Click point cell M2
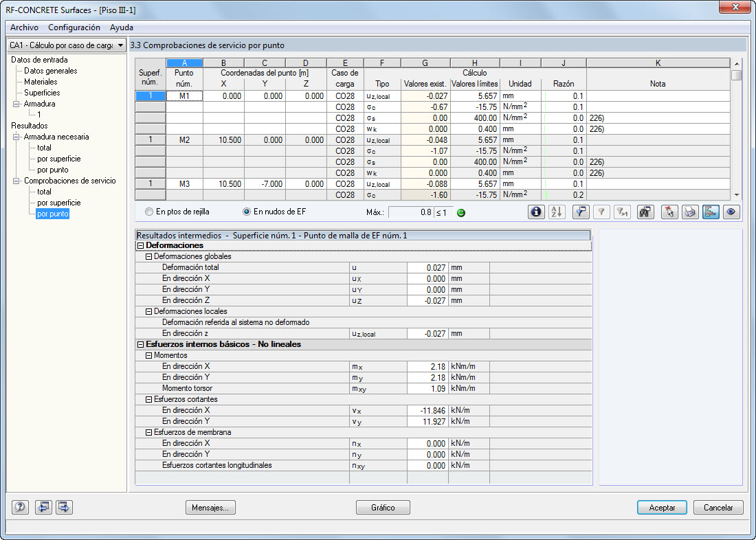756x540 pixels. [185, 140]
